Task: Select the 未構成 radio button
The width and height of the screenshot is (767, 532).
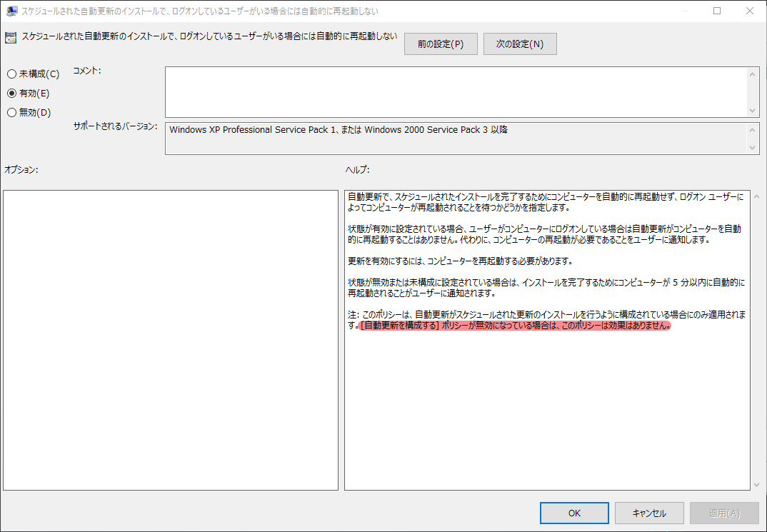Action: 11,74
